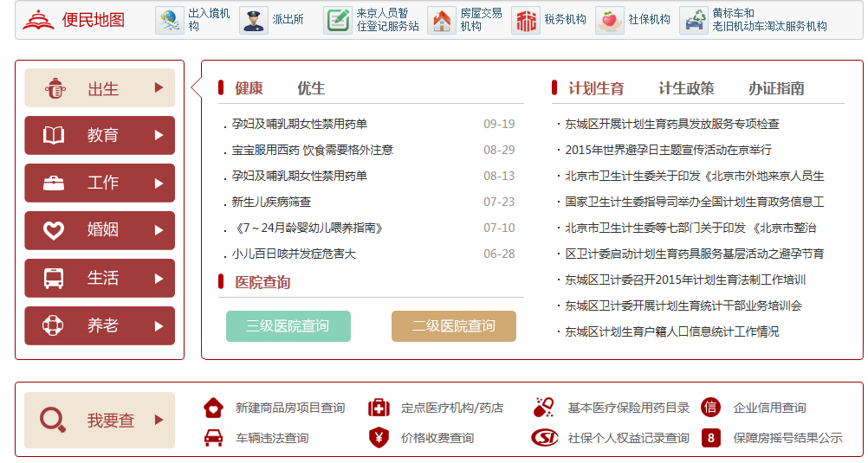Open 东城区卫计委召开2015年计划生育法制工作培训
This screenshot has height=463, width=868.
click(x=685, y=280)
